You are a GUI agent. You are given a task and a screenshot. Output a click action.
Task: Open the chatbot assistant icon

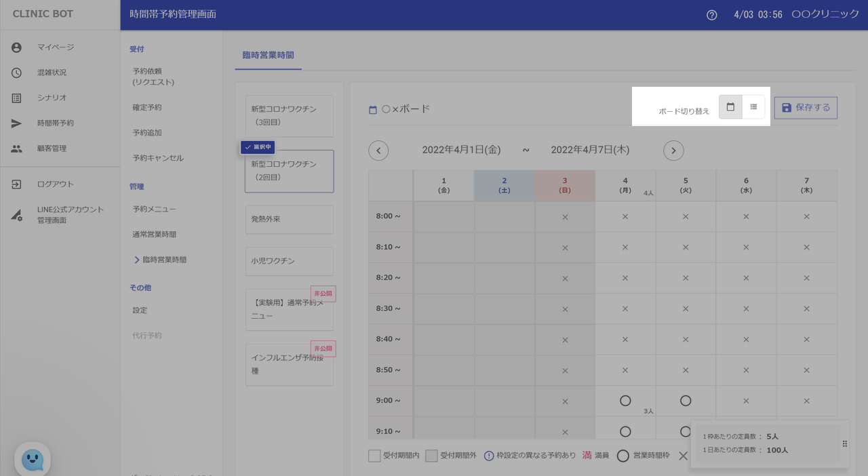point(33,460)
